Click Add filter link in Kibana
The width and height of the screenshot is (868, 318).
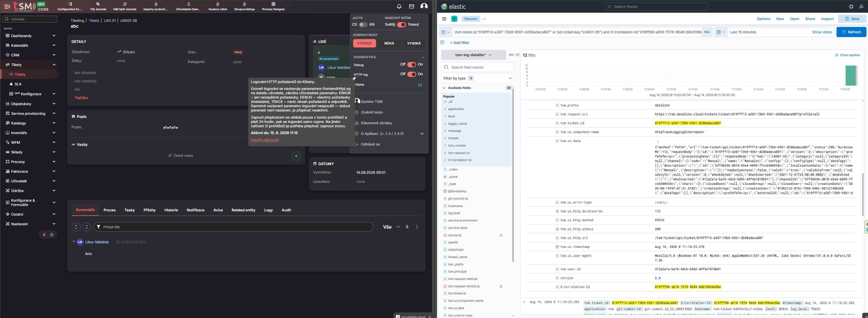[460, 43]
